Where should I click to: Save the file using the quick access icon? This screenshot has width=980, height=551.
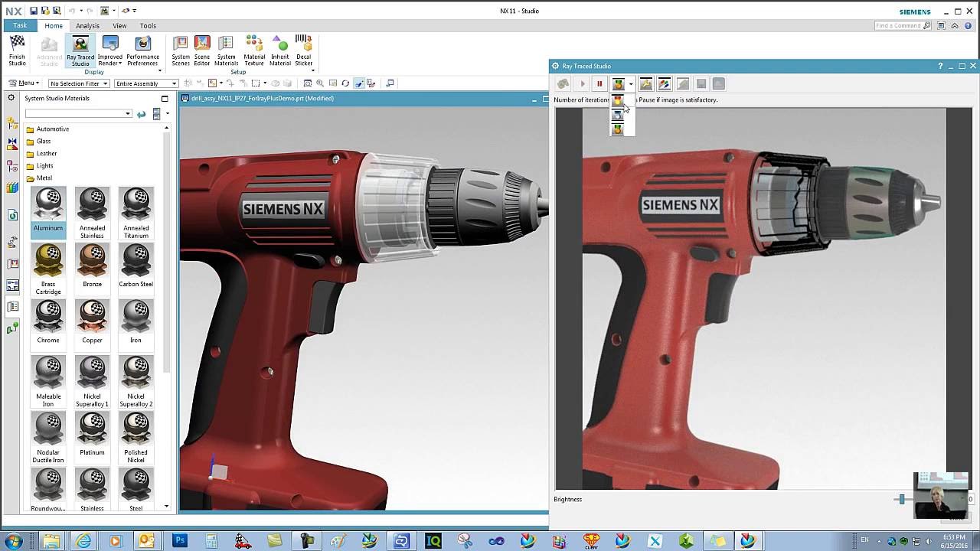(34, 11)
